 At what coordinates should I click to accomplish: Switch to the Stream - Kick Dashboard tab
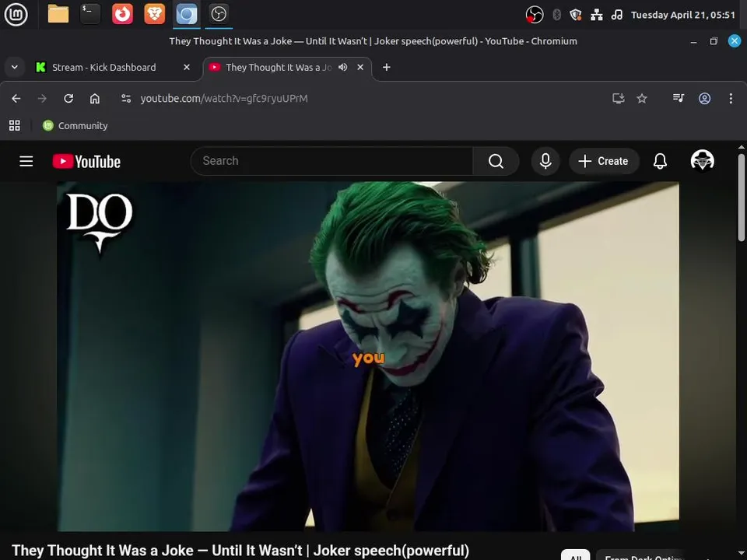click(x=103, y=67)
